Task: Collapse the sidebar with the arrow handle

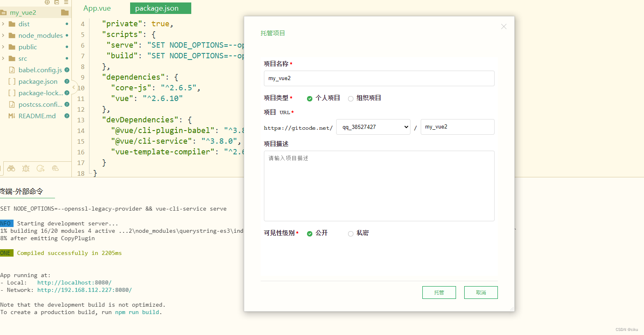Action: (x=74, y=87)
